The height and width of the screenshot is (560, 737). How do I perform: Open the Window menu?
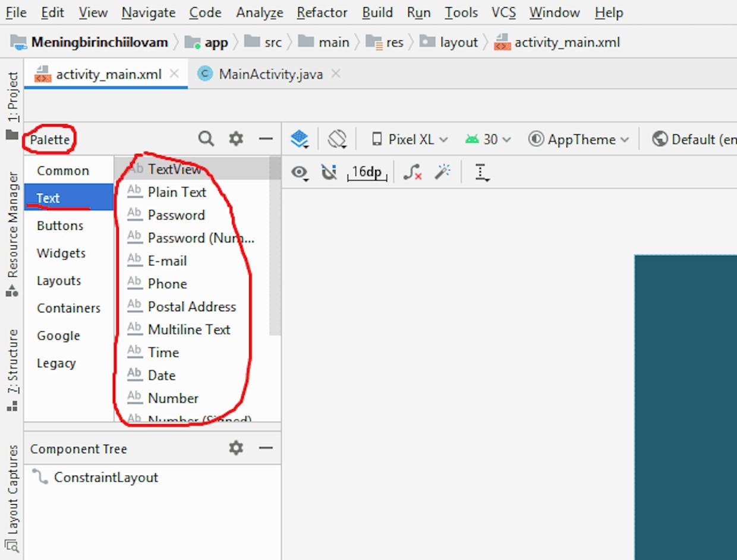point(556,12)
